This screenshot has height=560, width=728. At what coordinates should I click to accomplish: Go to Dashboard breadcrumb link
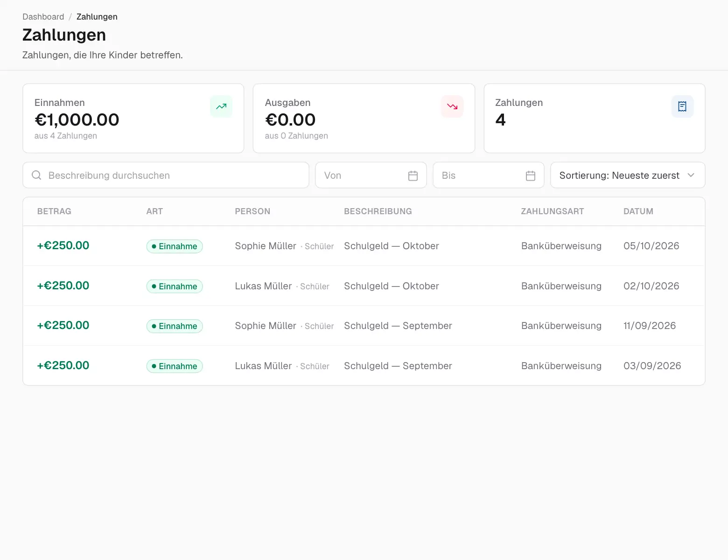point(43,17)
